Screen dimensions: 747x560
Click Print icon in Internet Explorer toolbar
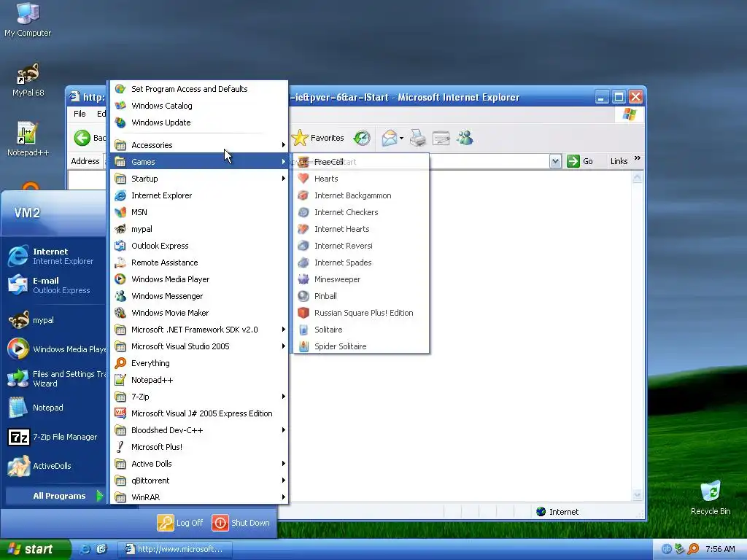pyautogui.click(x=418, y=138)
